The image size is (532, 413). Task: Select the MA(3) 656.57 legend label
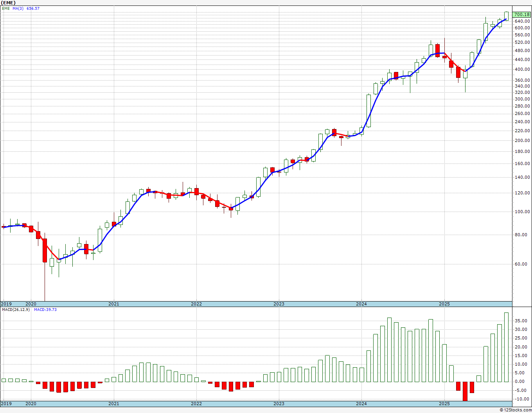[26, 8]
